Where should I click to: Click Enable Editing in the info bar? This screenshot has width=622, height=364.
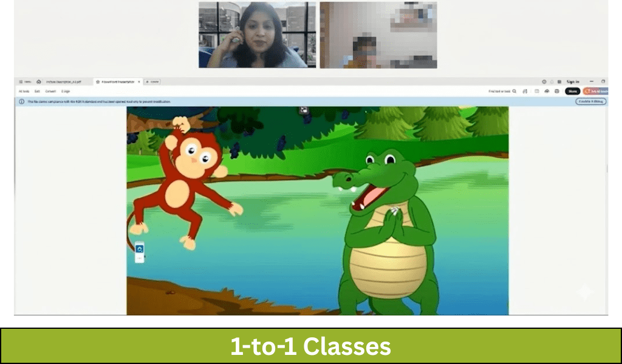(590, 101)
